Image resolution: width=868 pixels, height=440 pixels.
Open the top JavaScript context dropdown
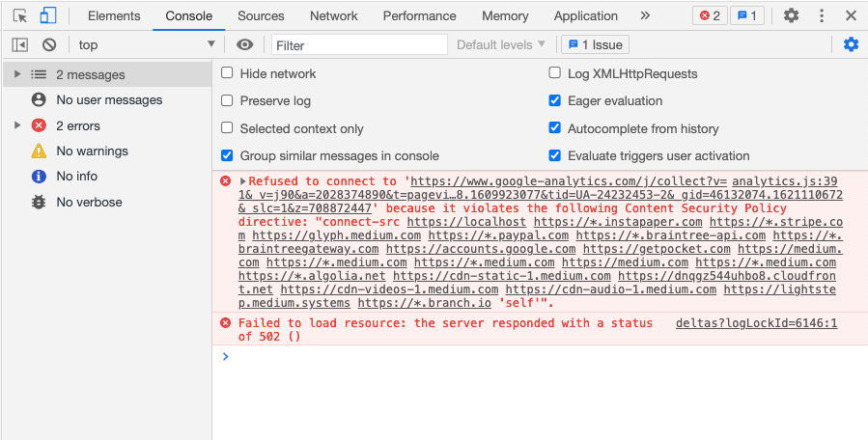[146, 44]
